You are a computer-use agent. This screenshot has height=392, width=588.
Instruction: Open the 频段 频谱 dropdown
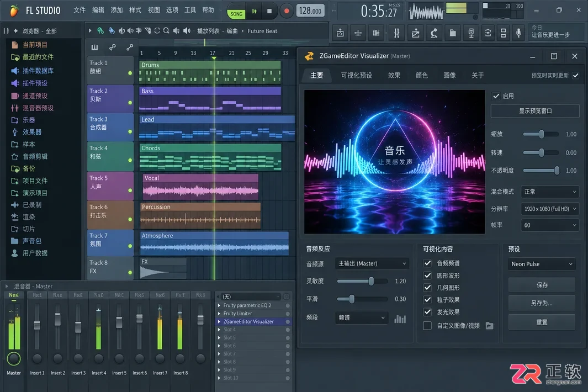[x=361, y=317]
